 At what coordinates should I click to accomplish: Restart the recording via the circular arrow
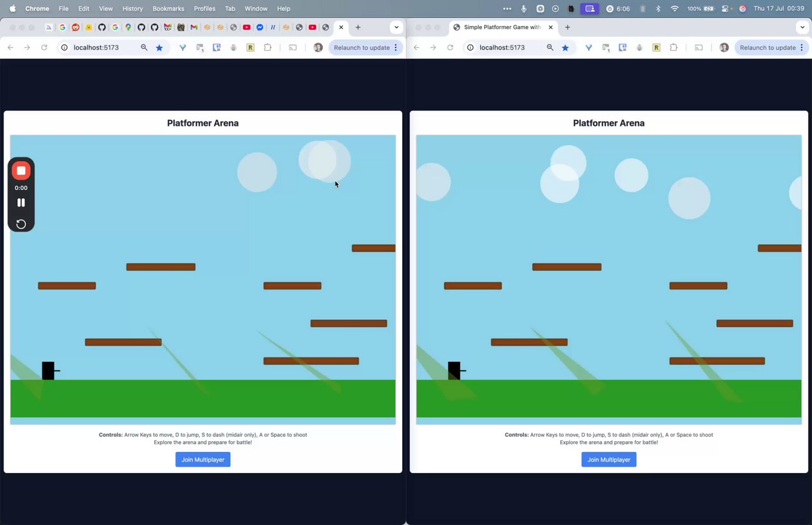tap(21, 224)
